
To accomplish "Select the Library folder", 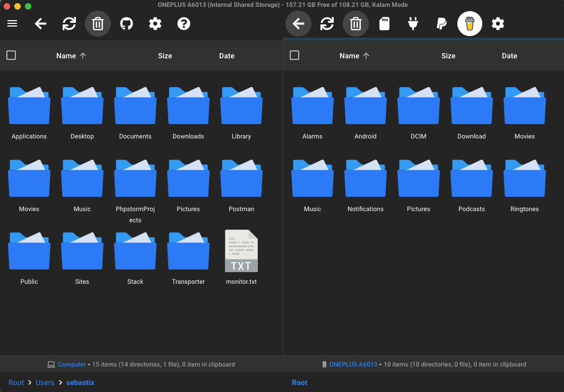I will click(x=241, y=114).
